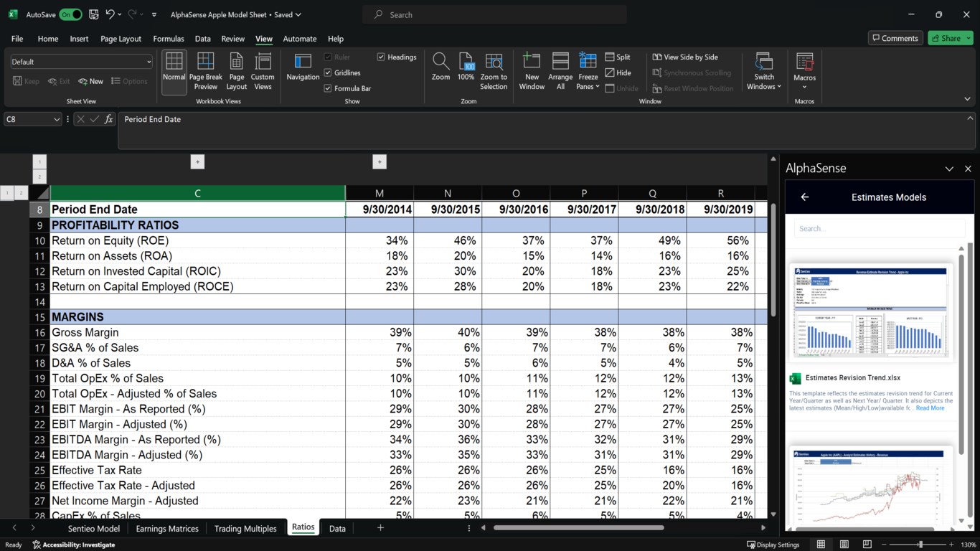The width and height of the screenshot is (980, 551).
Task: Show outline level 2 for rows
Action: click(22, 192)
